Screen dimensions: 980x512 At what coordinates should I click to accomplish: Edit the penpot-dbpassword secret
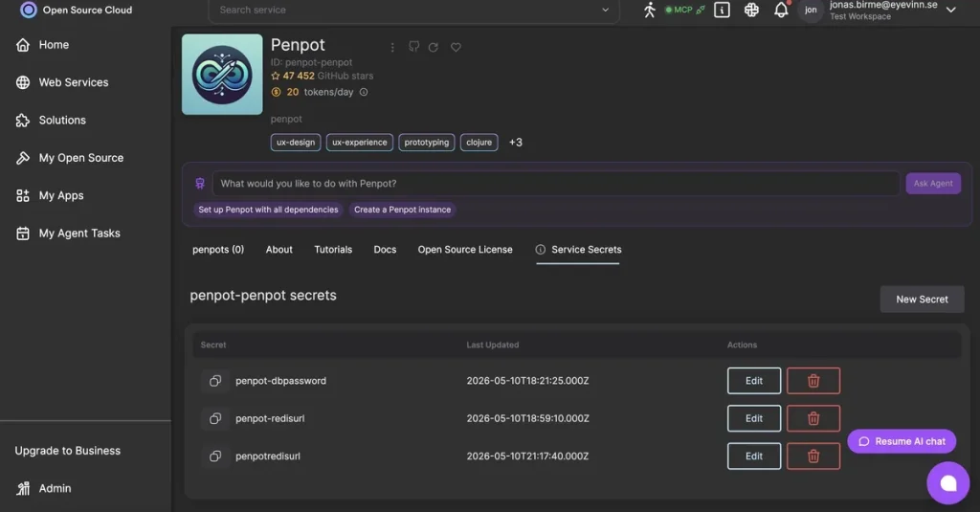(x=754, y=381)
